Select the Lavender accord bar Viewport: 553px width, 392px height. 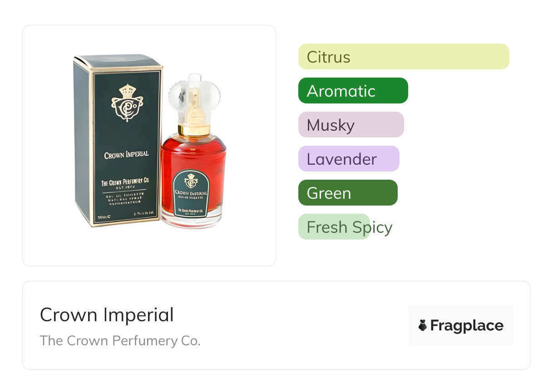[x=349, y=159]
